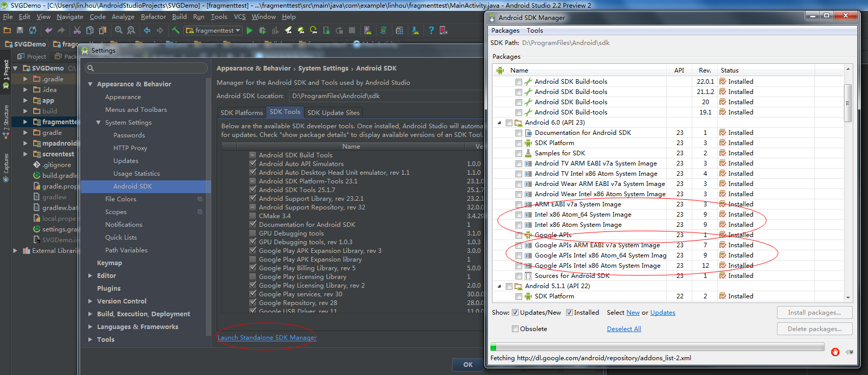Stop fetching with red stop icon in SDK Manager
Screen dimensions: 868x375
835,351
